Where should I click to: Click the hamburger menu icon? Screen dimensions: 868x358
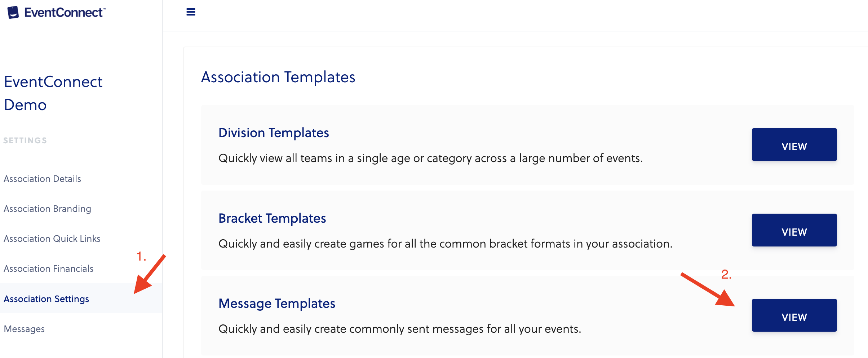[x=191, y=12]
